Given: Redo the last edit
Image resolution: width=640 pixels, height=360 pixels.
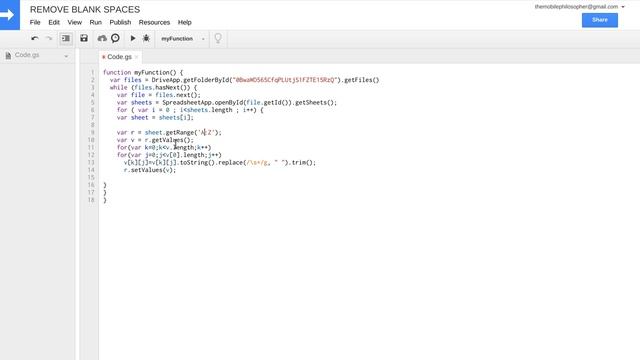Looking at the screenshot, I should coord(49,38).
